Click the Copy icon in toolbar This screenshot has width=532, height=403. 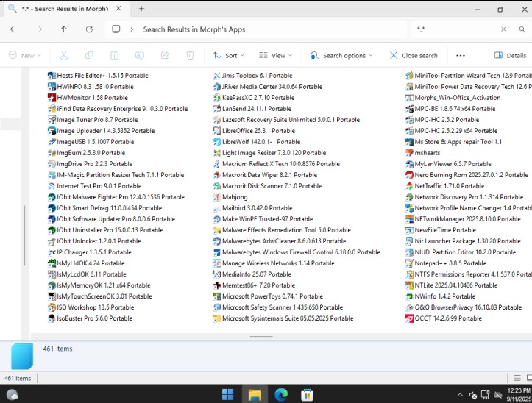pyautogui.click(x=89, y=55)
